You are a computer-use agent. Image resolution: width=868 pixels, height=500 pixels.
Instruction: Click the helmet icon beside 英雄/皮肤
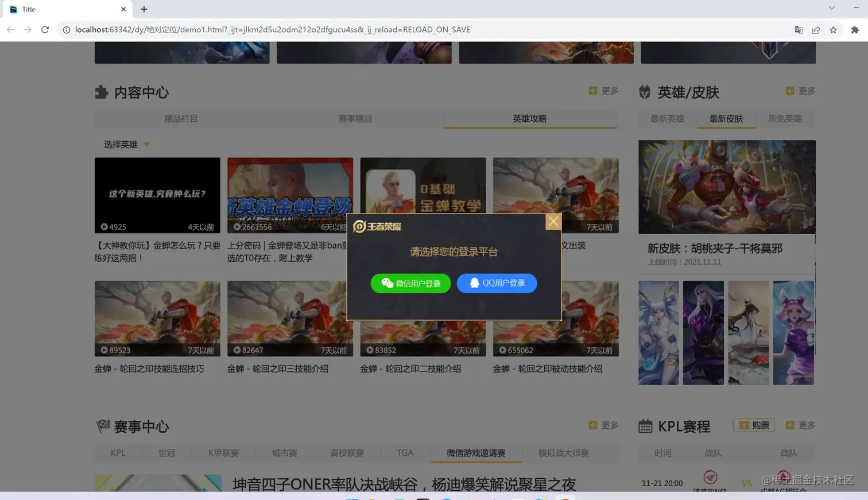[645, 92]
